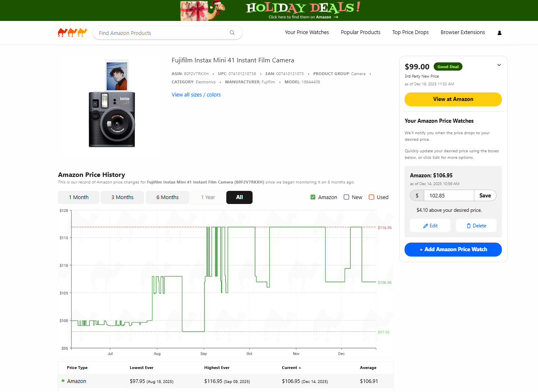Viewport: 538px width, 392px height.
Task: Uncheck the Amazon price checkbox
Action: coord(313,197)
